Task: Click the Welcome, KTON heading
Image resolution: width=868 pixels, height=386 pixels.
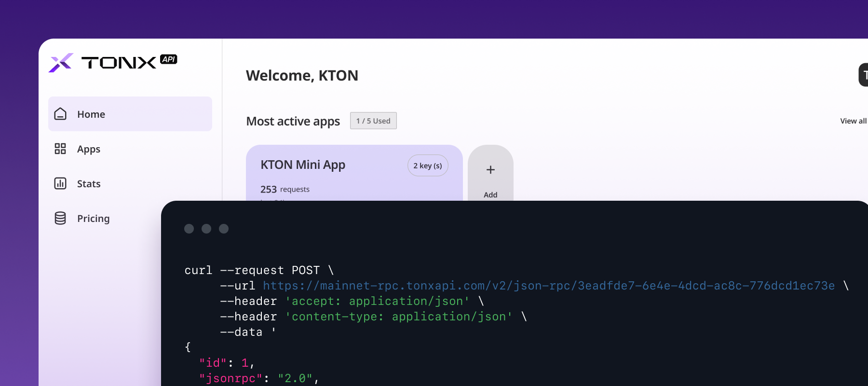Action: coord(302,76)
